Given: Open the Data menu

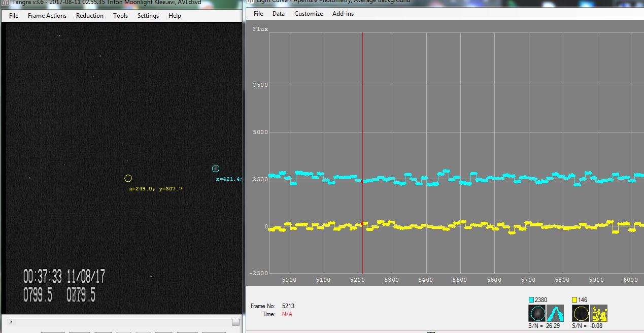Looking at the screenshot, I should (x=279, y=14).
